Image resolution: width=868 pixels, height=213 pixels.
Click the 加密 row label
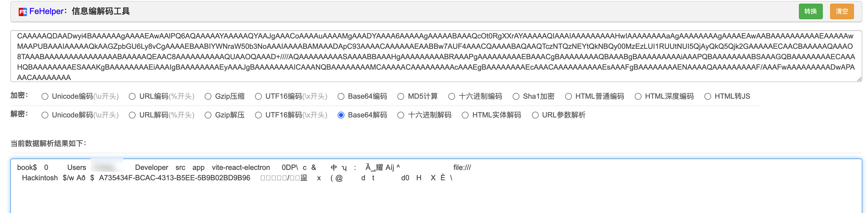pos(19,96)
